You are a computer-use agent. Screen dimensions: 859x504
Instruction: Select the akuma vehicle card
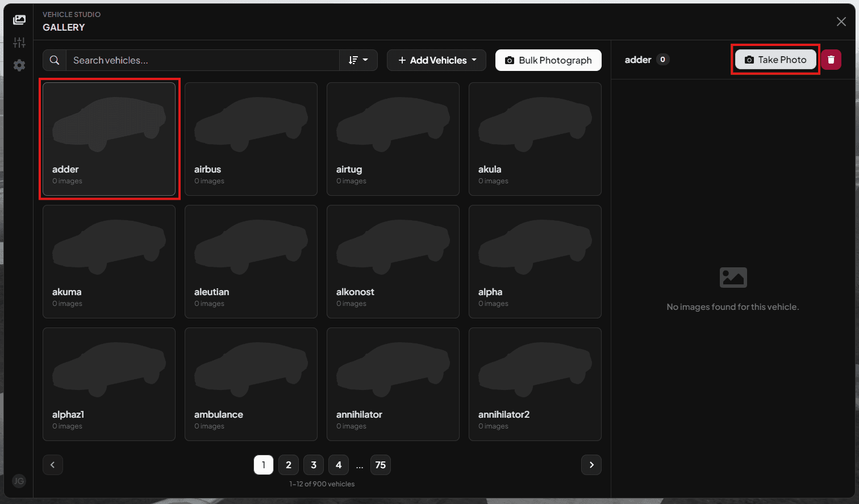pos(109,262)
